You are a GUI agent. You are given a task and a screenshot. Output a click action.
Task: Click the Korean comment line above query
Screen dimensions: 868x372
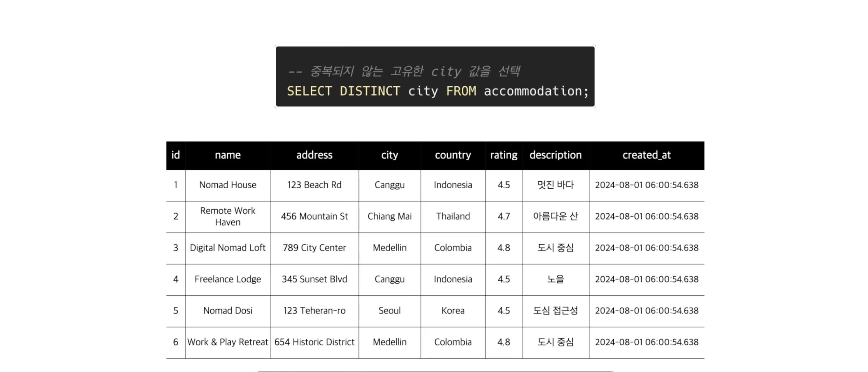coord(404,71)
